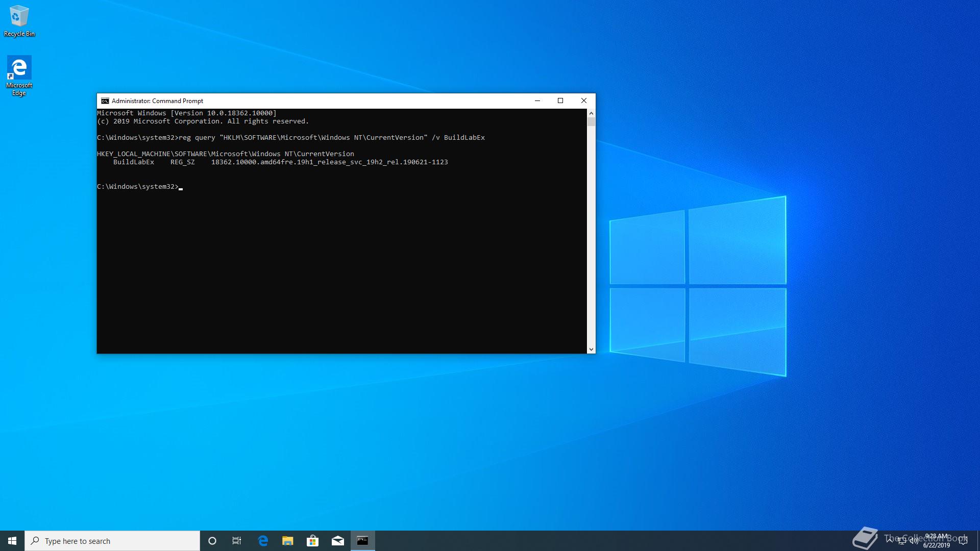Screen dimensions: 980x551
Task: Click the Command Prompt scrollbar thumb
Action: click(592, 121)
